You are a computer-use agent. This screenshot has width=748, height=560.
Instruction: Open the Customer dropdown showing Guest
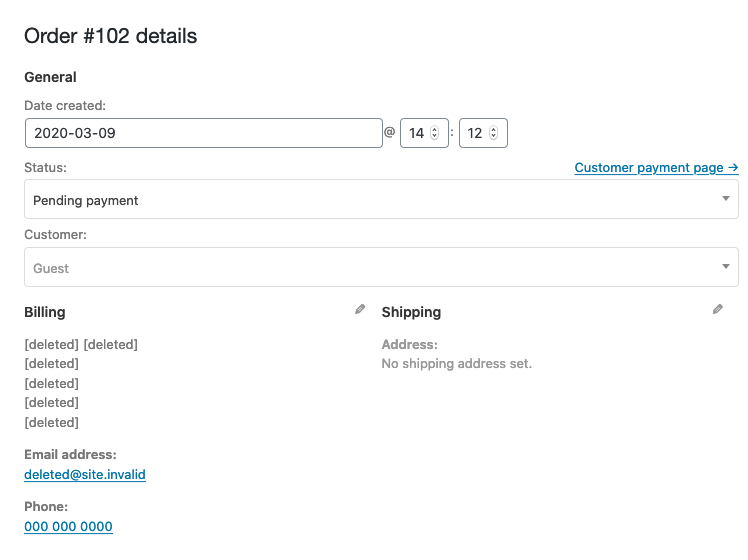point(381,267)
